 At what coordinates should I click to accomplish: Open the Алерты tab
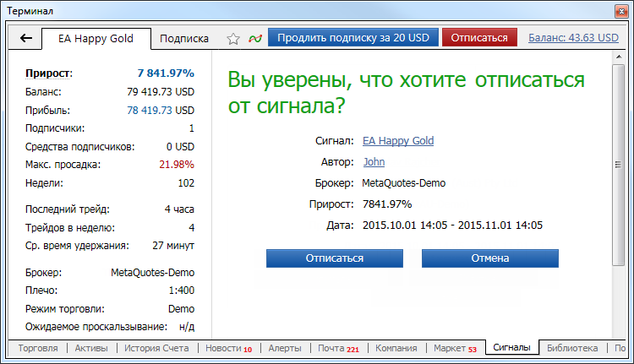285,348
